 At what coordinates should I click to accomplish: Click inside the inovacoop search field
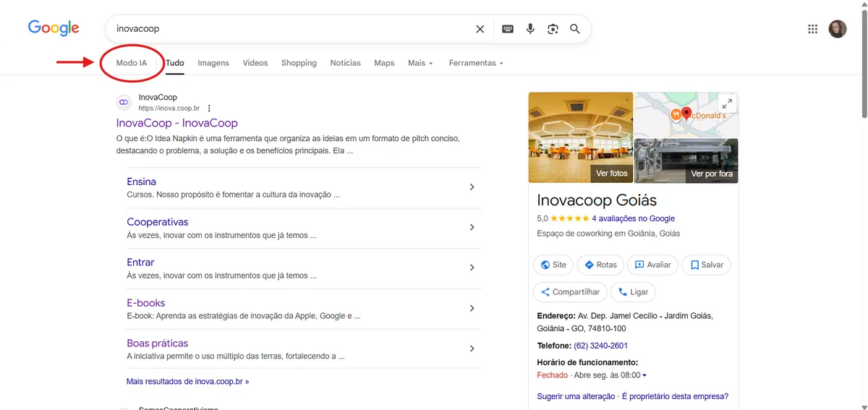coord(289,29)
